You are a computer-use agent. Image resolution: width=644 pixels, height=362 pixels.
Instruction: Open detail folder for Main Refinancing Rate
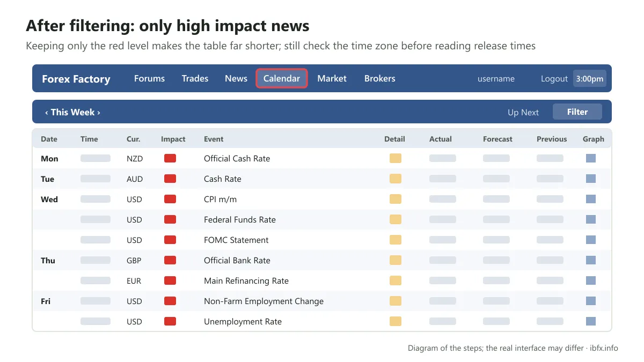(396, 280)
